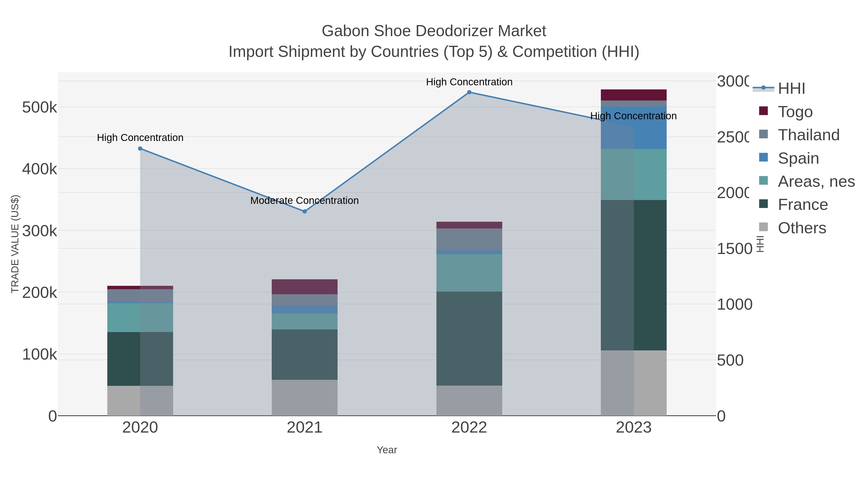868x488 pixels.
Task: Select the Areas, nes segment of the 2023 bar
Action: 633,174
